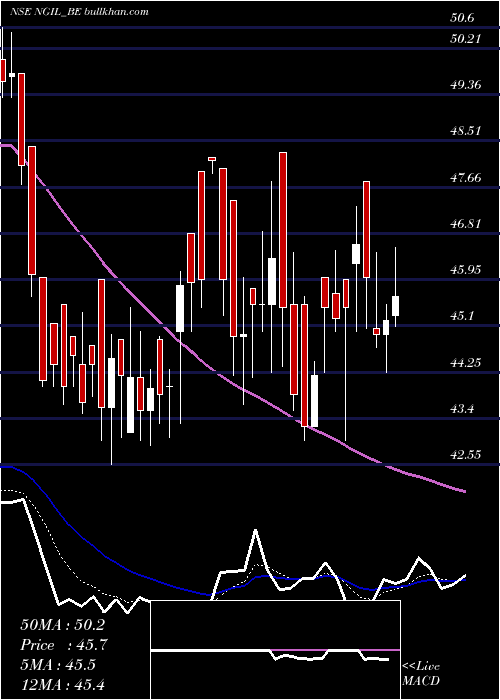Click the 46.81 price level label
The height and width of the screenshot is (700, 500).
tap(466, 224)
